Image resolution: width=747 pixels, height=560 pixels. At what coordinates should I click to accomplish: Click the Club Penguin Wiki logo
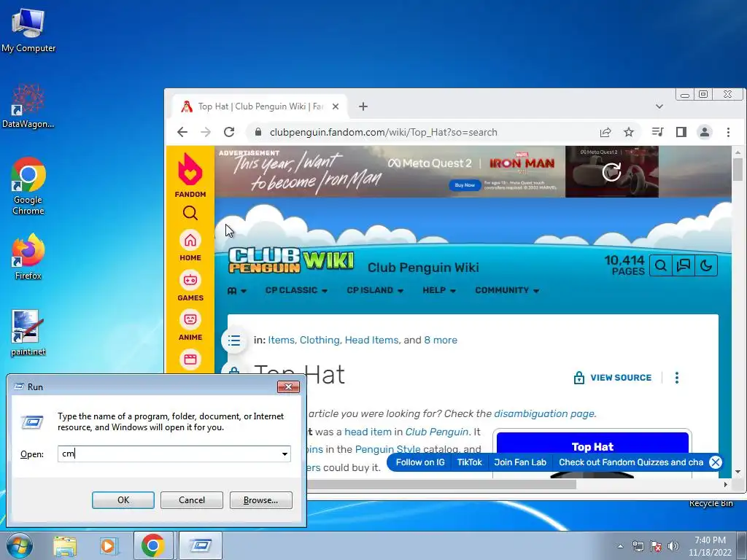coord(291,260)
